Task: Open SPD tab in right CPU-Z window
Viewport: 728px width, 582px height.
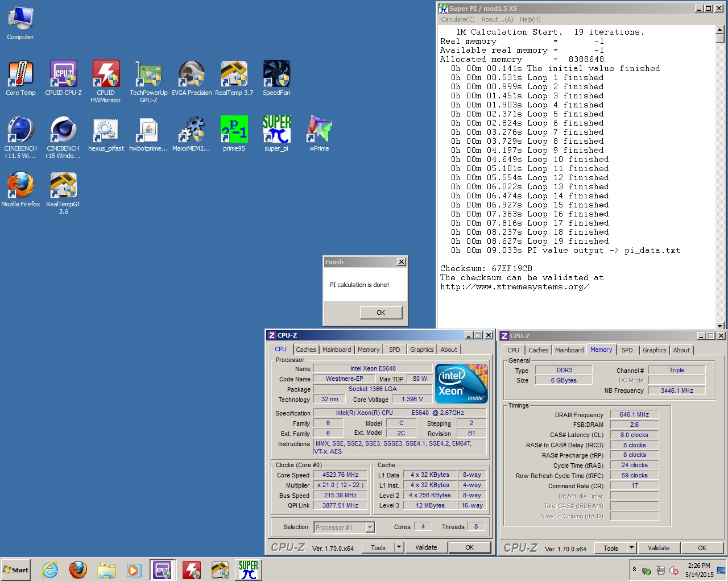Action: coord(627,350)
